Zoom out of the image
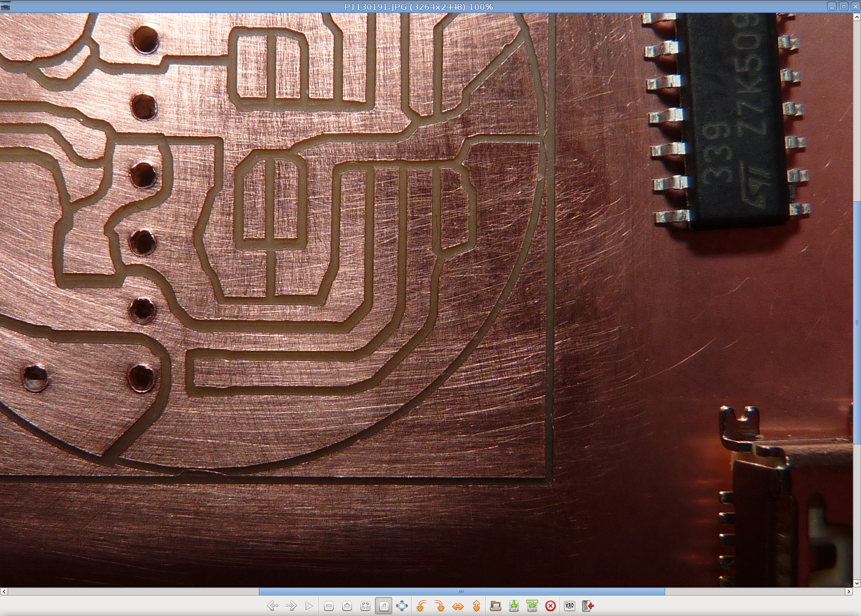Viewport: 861px width, 616px height. click(329, 606)
